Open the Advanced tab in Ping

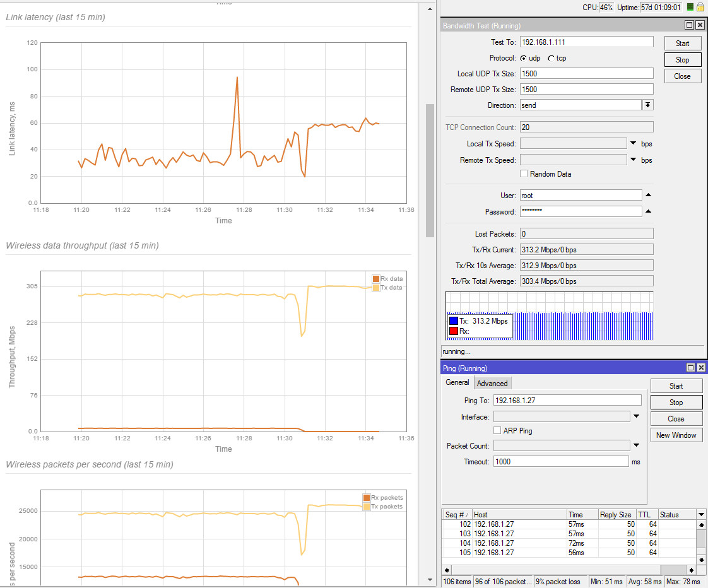tap(492, 384)
